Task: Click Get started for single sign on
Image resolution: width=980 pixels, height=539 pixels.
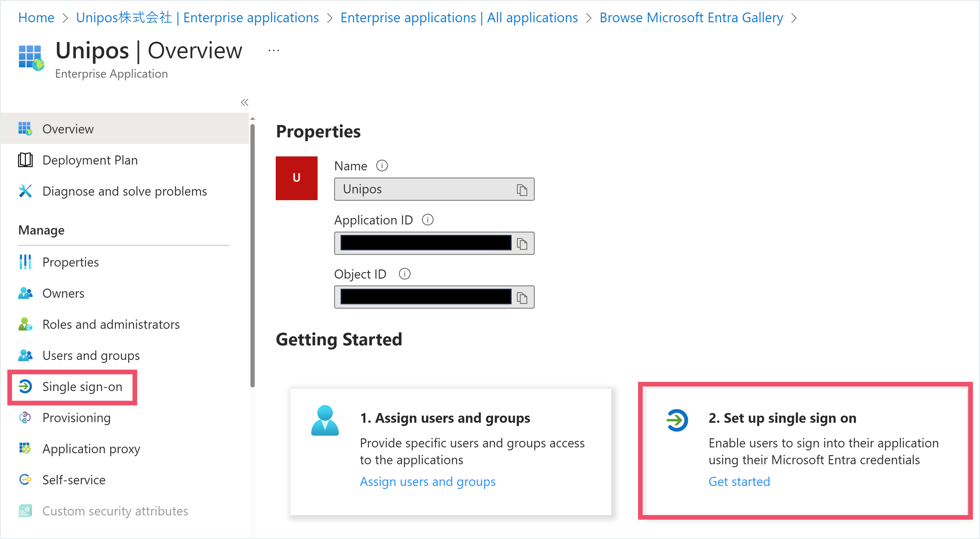Action: (739, 482)
